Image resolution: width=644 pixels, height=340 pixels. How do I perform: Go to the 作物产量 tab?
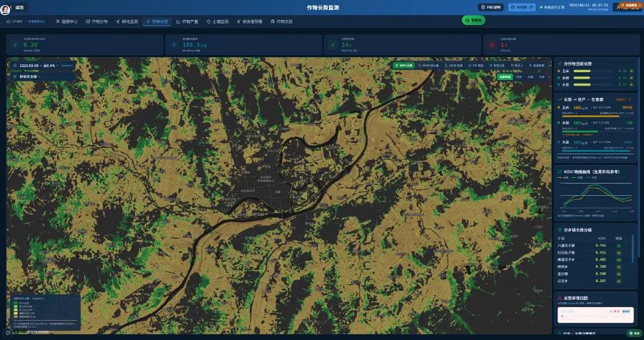pos(187,21)
